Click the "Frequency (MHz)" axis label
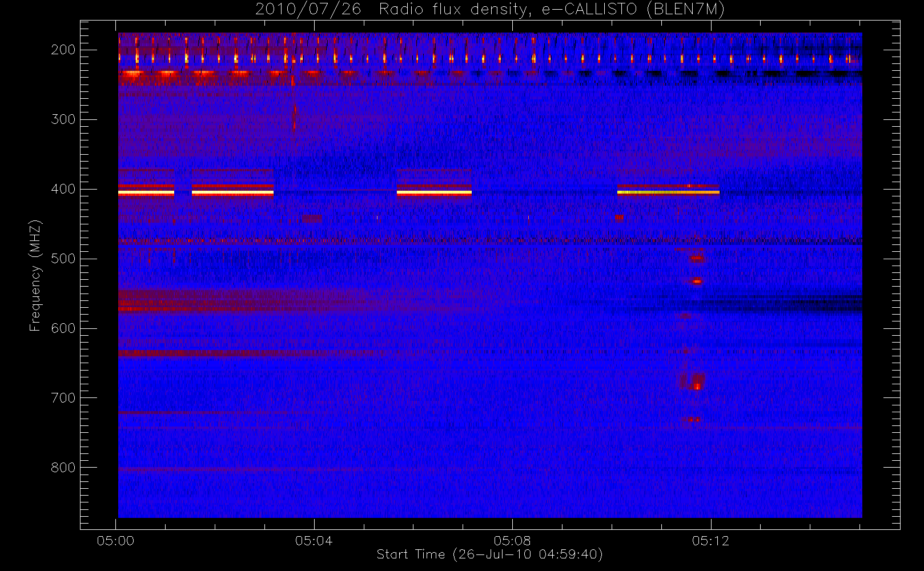Viewport: 924px width, 571px height. click(35, 276)
